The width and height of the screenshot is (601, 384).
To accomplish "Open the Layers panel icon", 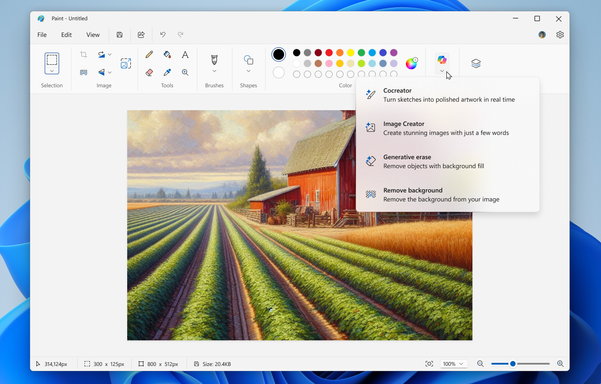I will pyautogui.click(x=476, y=63).
